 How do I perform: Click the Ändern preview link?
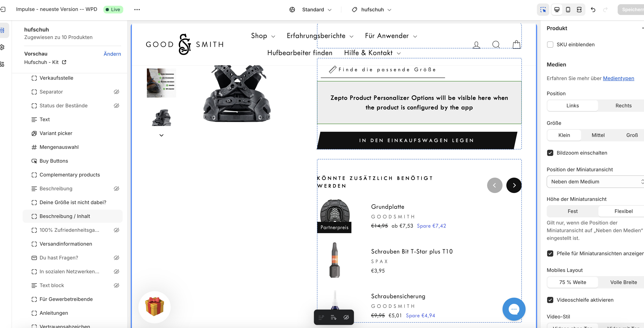tap(112, 54)
